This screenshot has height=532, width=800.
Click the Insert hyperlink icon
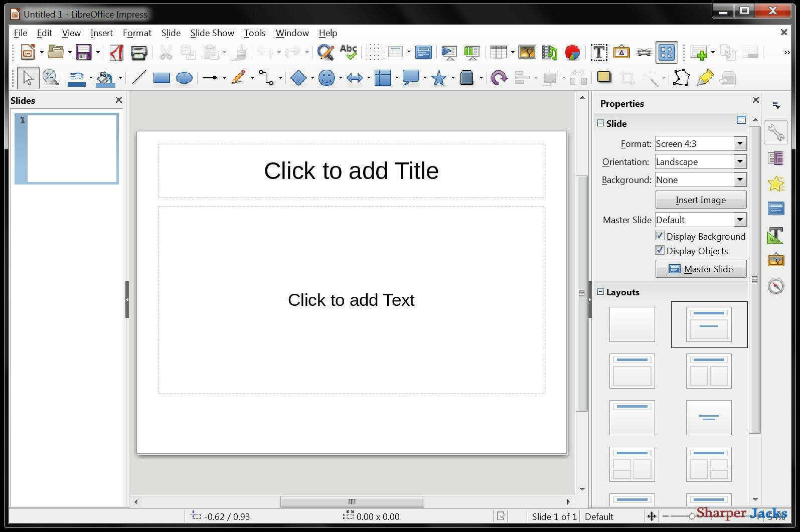point(644,52)
